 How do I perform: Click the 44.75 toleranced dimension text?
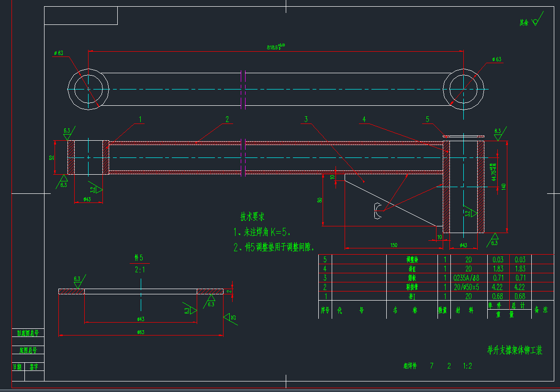494,172
